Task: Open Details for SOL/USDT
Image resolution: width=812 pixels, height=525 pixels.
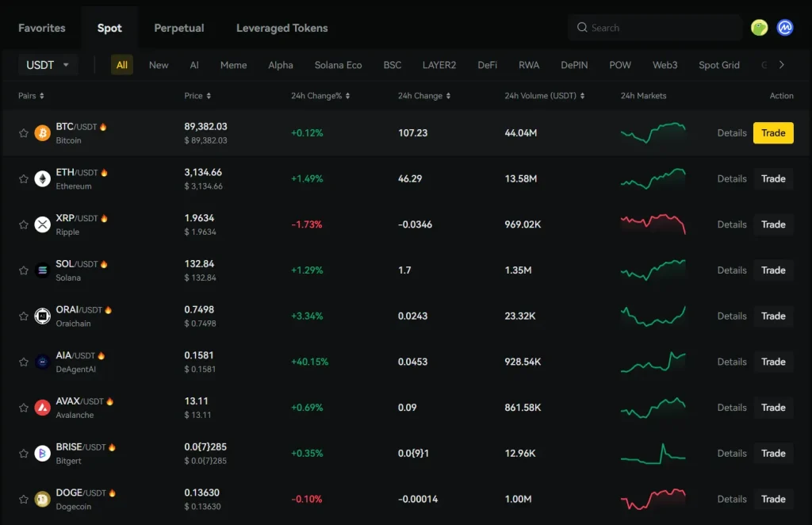Action: [x=731, y=270]
